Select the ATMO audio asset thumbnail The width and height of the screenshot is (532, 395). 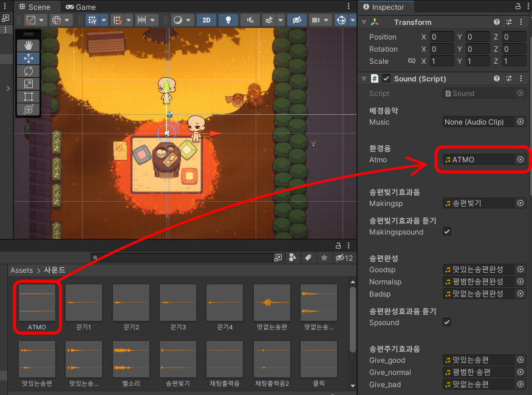click(36, 303)
